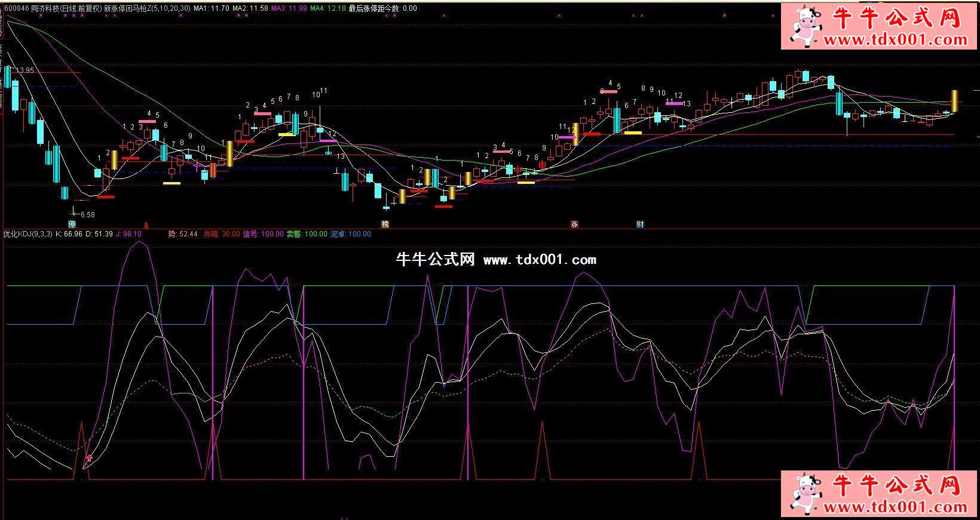Click the 13.95 high price label
The width and height of the screenshot is (980, 520).
25,70
